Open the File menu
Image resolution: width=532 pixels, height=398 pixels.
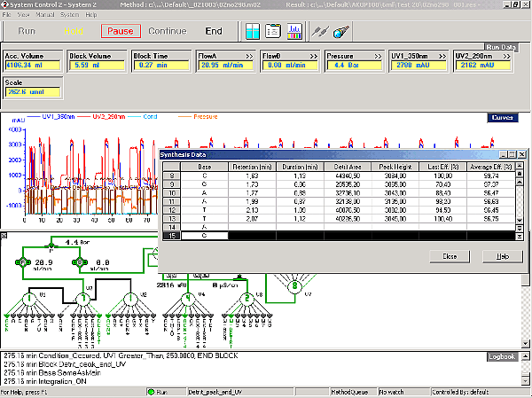click(x=7, y=15)
